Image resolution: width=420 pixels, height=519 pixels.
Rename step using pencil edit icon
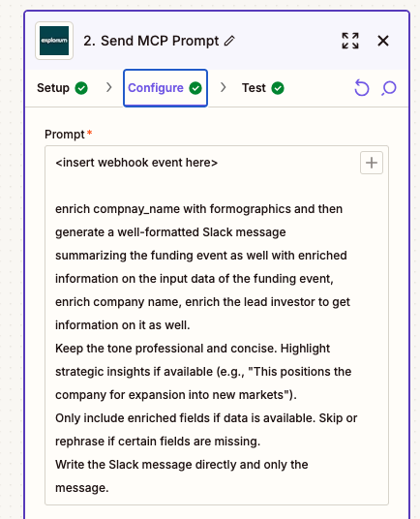[229, 41]
